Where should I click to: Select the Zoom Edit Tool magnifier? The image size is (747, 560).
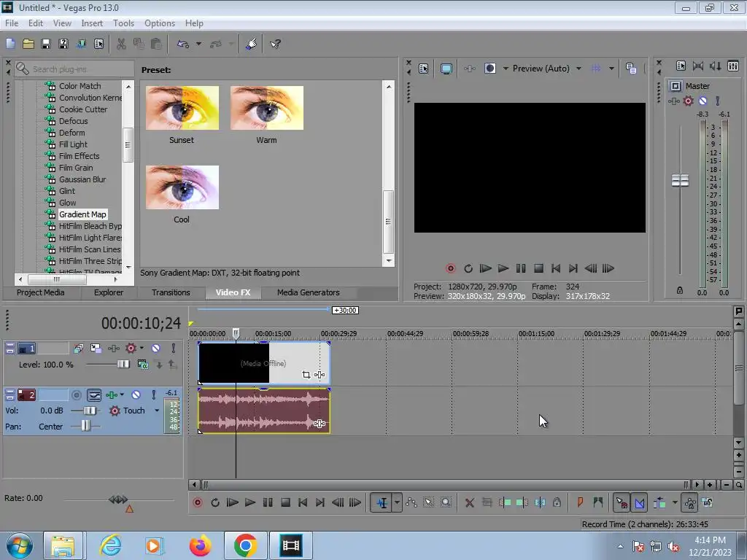point(446,502)
